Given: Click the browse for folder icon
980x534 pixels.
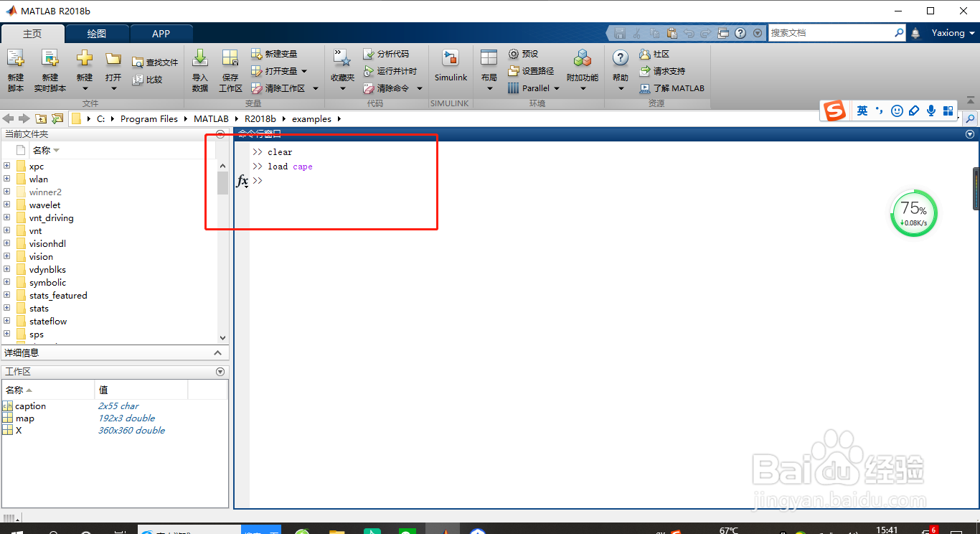Looking at the screenshot, I should pyautogui.click(x=57, y=118).
